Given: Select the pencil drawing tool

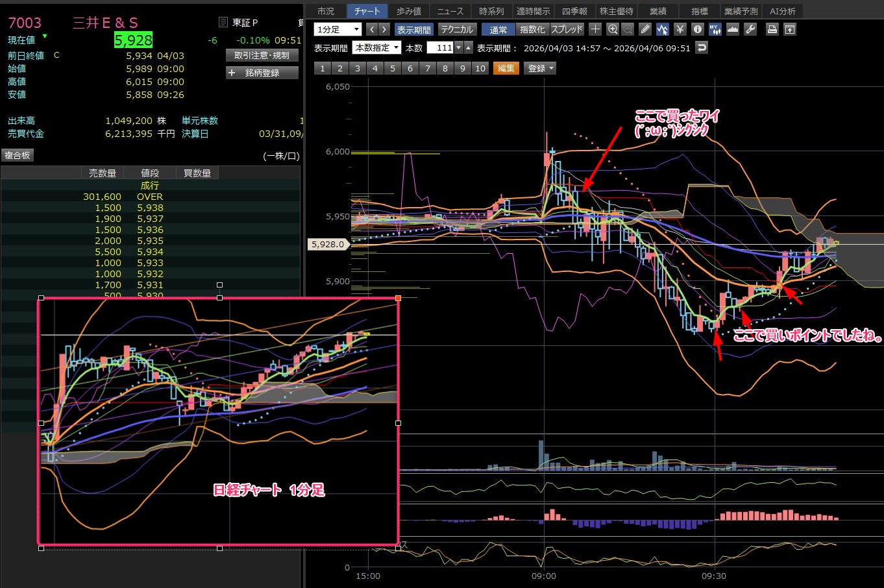Looking at the screenshot, I should tap(645, 29).
